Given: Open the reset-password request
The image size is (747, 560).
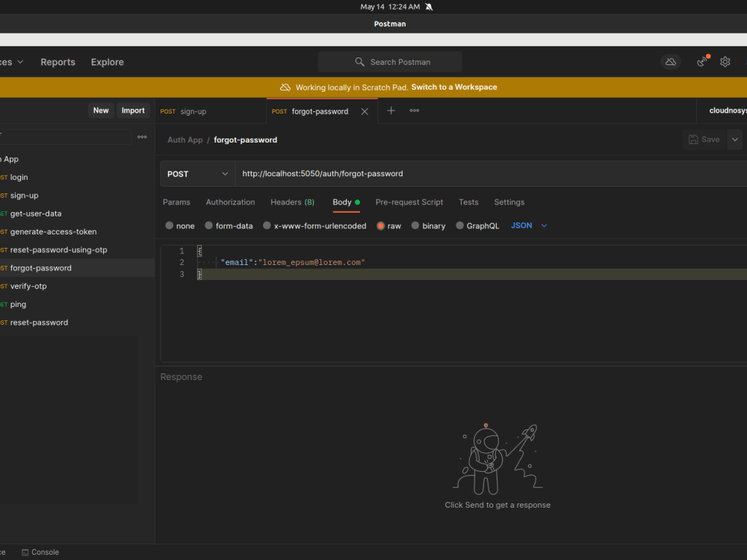Looking at the screenshot, I should pyautogui.click(x=39, y=323).
